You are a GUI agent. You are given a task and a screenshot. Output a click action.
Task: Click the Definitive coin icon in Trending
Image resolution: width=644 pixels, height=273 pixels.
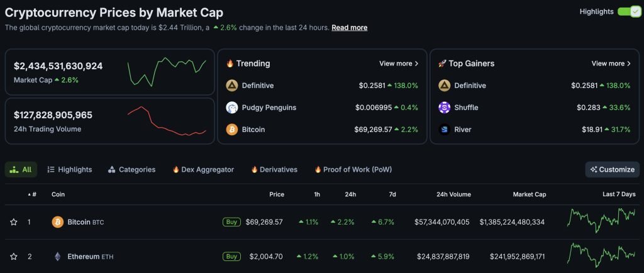click(x=232, y=86)
